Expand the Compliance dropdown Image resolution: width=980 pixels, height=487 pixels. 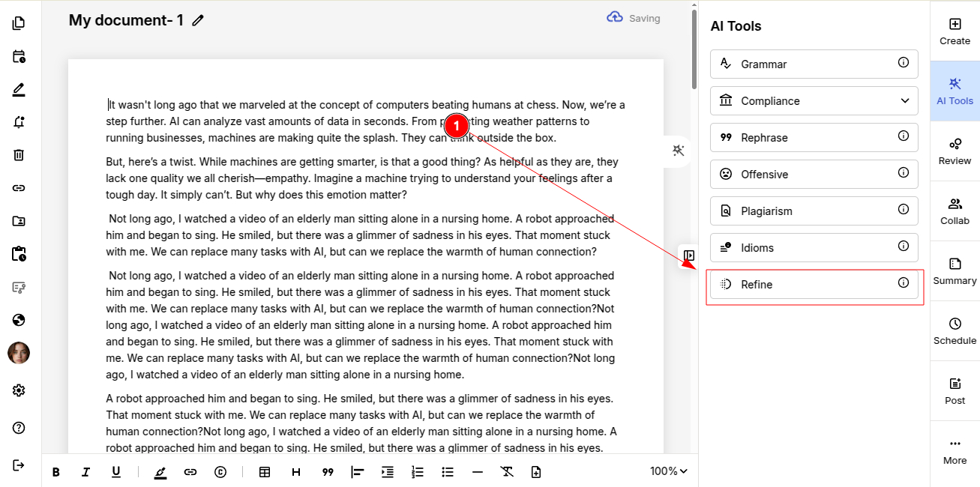click(904, 100)
